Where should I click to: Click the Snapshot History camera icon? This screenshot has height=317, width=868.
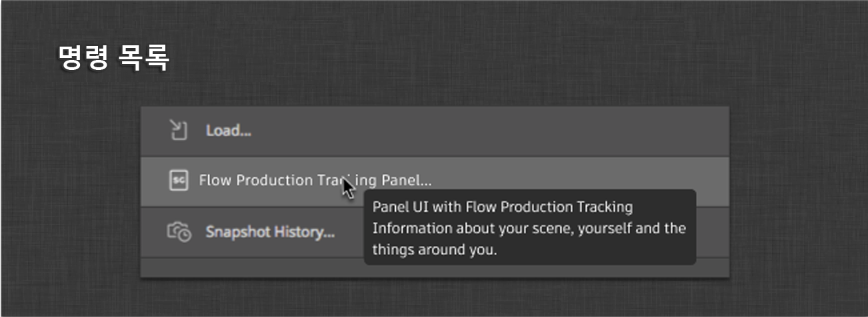pos(179,232)
